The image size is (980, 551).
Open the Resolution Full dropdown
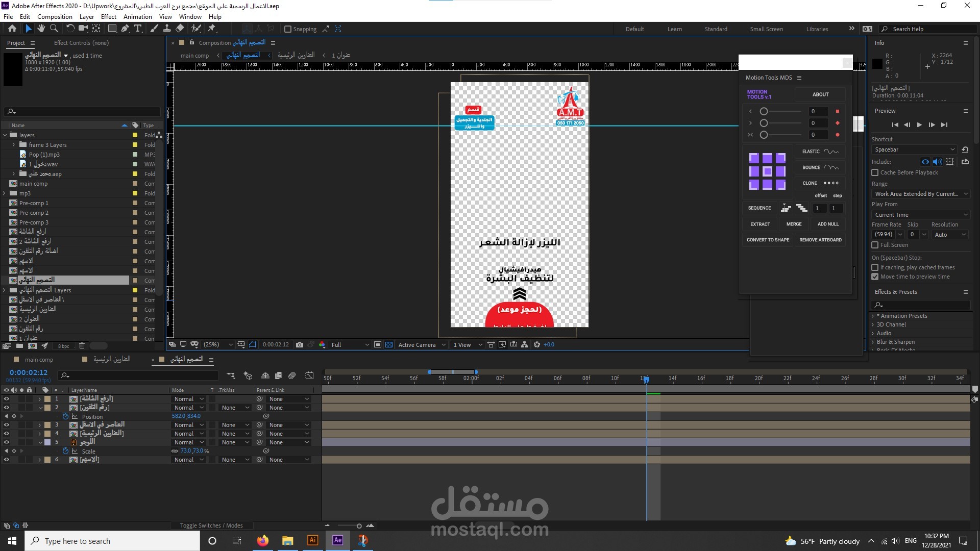[x=350, y=345]
